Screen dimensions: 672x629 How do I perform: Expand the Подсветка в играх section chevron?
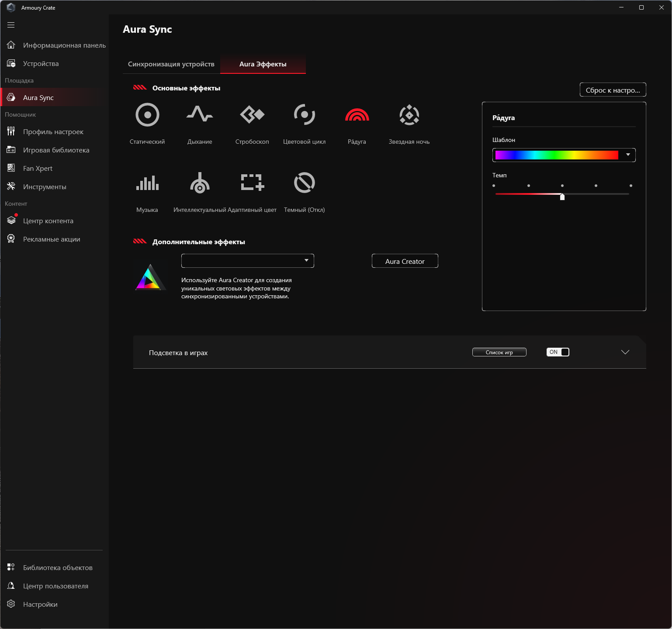coord(625,352)
